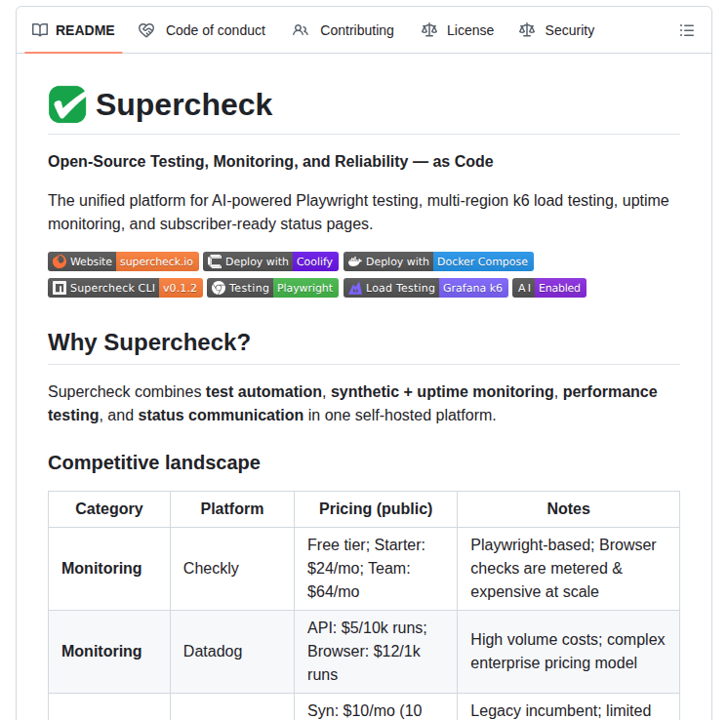This screenshot has height=720, width=728.
Task: Click the Coolify logo icon on badge
Action: point(214,261)
